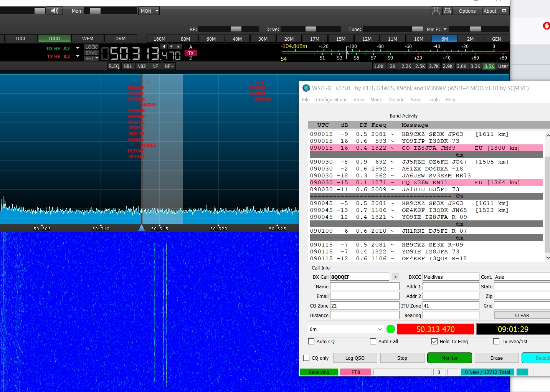Click the Log QSO button
This screenshot has width=550, height=392.
pyautogui.click(x=355, y=358)
